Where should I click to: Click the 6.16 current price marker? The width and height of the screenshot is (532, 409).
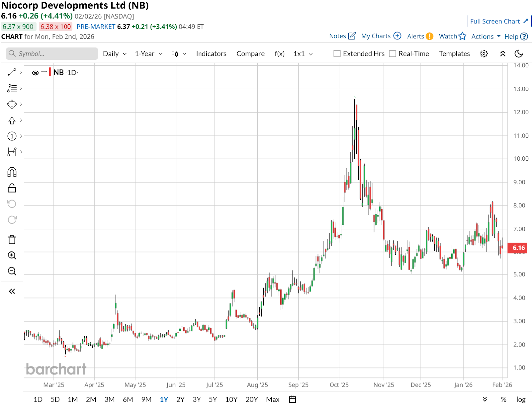[517, 248]
